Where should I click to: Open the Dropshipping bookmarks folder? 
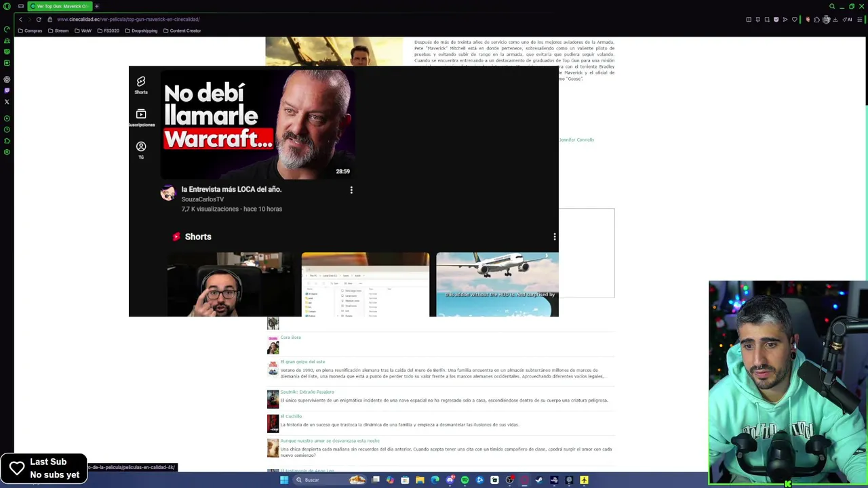click(141, 30)
